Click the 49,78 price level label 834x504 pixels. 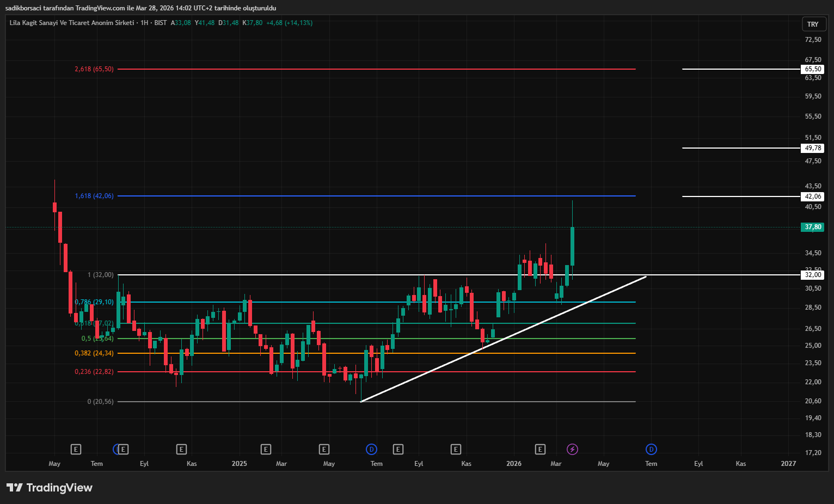pos(813,148)
